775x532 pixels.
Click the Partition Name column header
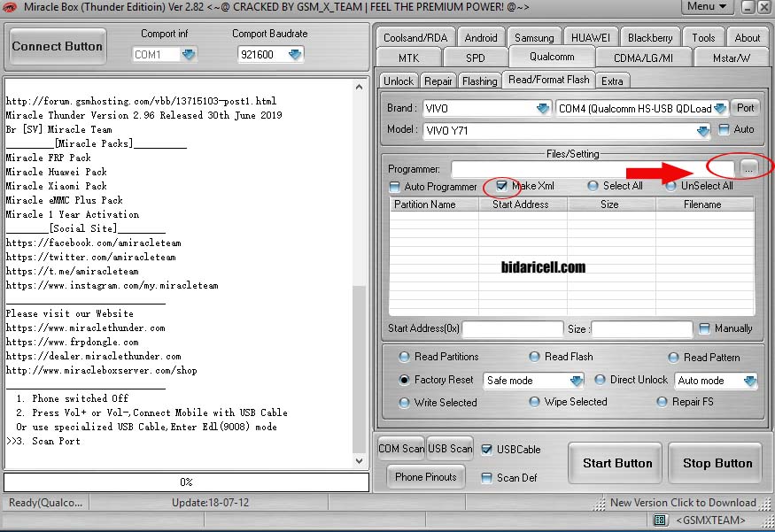click(434, 204)
